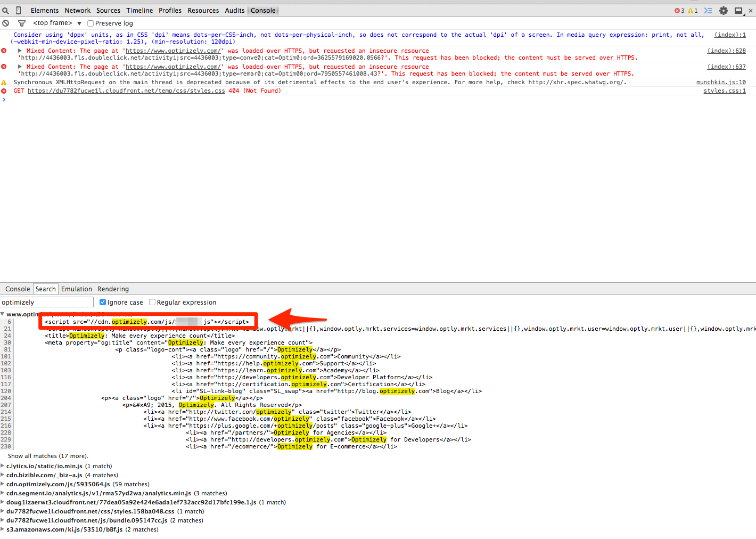This screenshot has width=756, height=539.
Task: Click the search field containing optimizely
Action: (x=47, y=303)
